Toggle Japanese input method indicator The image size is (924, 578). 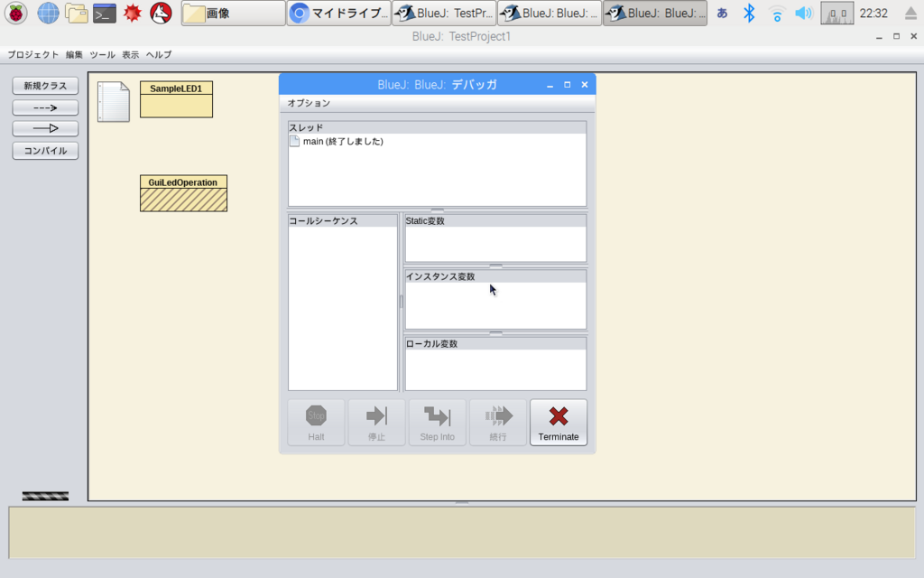[x=722, y=13]
